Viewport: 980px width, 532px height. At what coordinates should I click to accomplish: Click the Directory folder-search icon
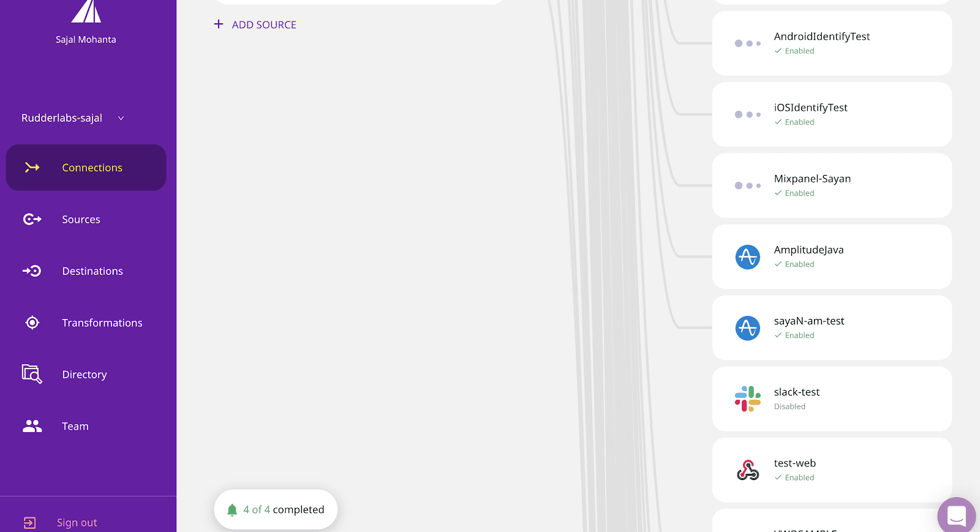point(32,374)
